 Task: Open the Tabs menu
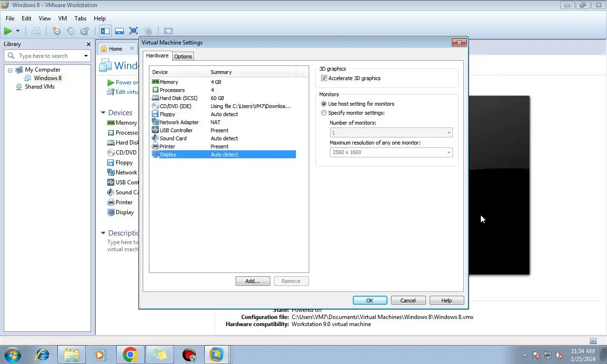tap(81, 18)
